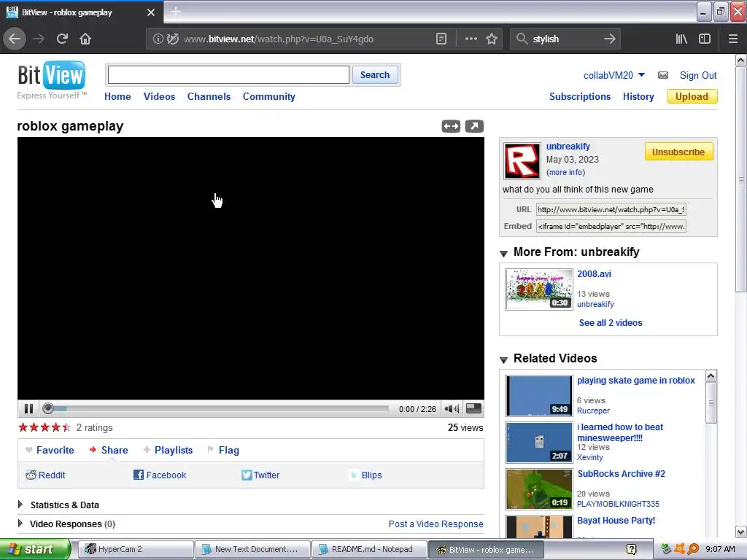This screenshot has height=560, width=747.
Task: Click the Sign Out link
Action: coord(698,75)
